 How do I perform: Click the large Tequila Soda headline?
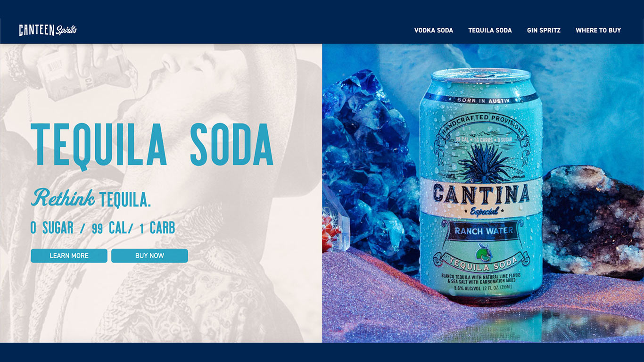coord(152,144)
